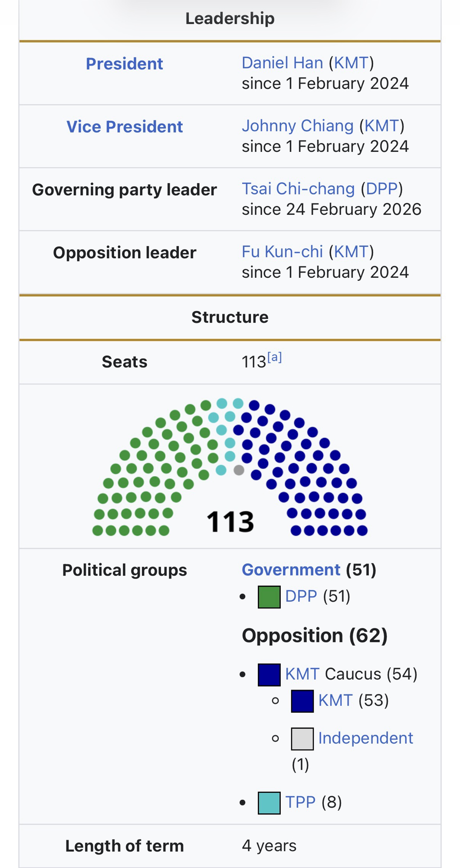Click the grey Independent color swatch
Image resolution: width=460 pixels, height=868 pixels.
click(x=302, y=739)
